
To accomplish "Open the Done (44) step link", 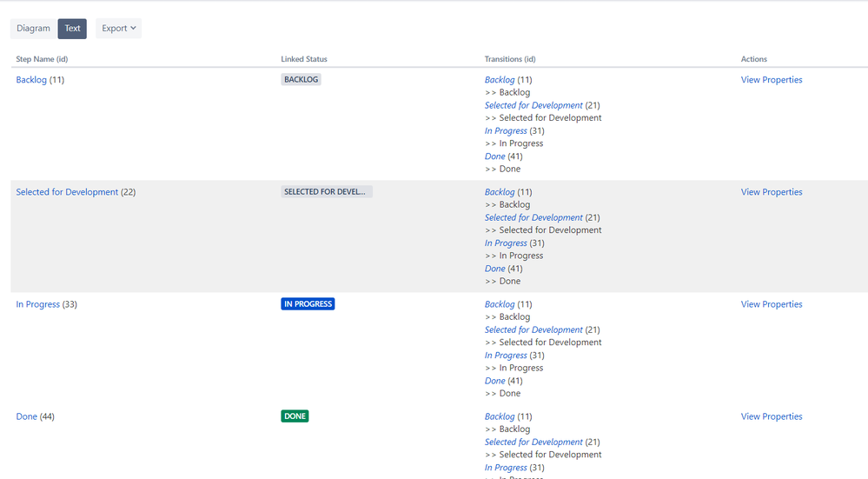I will (x=27, y=416).
